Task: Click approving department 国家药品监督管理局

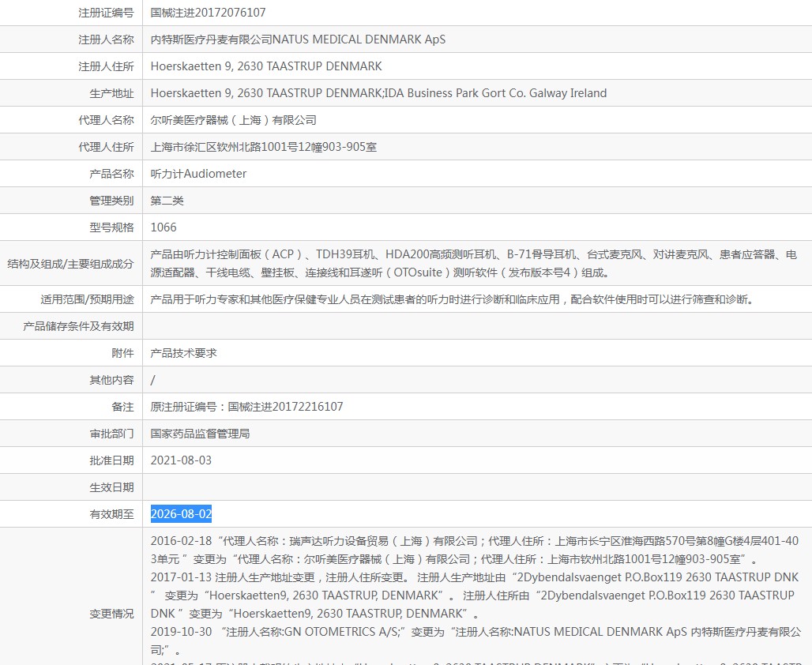Action: pos(200,434)
